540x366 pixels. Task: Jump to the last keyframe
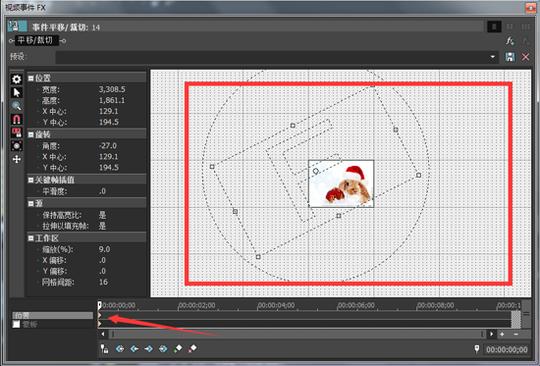[x=163, y=349]
